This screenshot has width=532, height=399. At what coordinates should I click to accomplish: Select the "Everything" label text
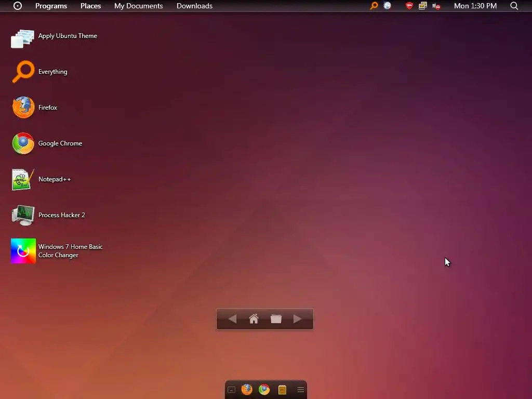[52, 72]
